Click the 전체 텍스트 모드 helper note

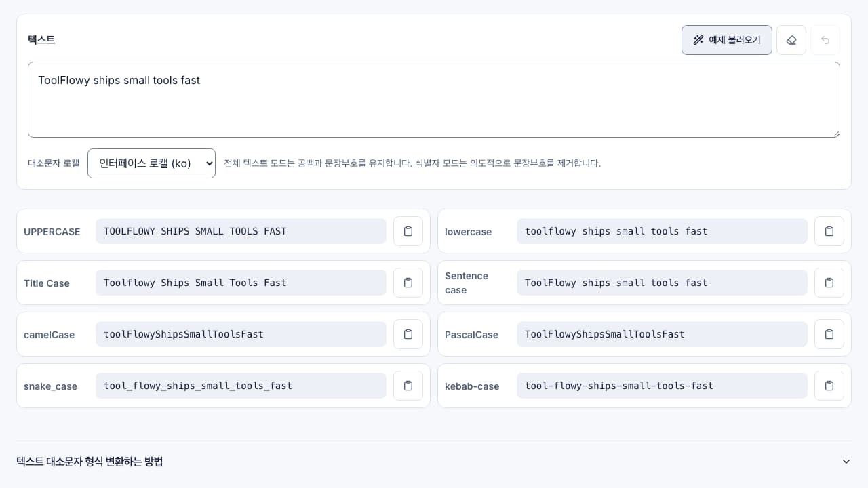(412, 163)
